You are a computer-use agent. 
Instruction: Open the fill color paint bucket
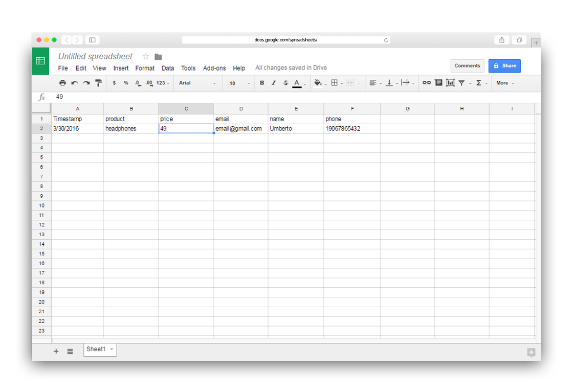(x=318, y=83)
